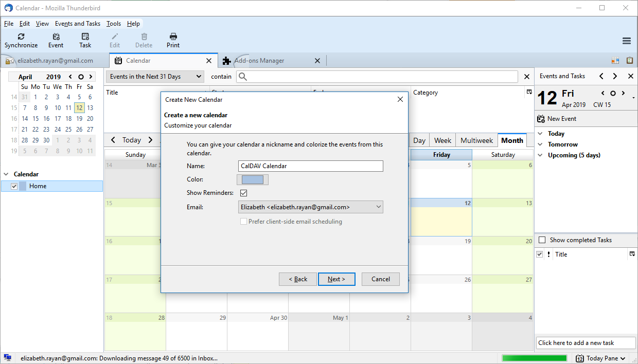Viewport: 638px width, 364px height.
Task: Uncheck Show Reminders in the dialog
Action: (243, 193)
